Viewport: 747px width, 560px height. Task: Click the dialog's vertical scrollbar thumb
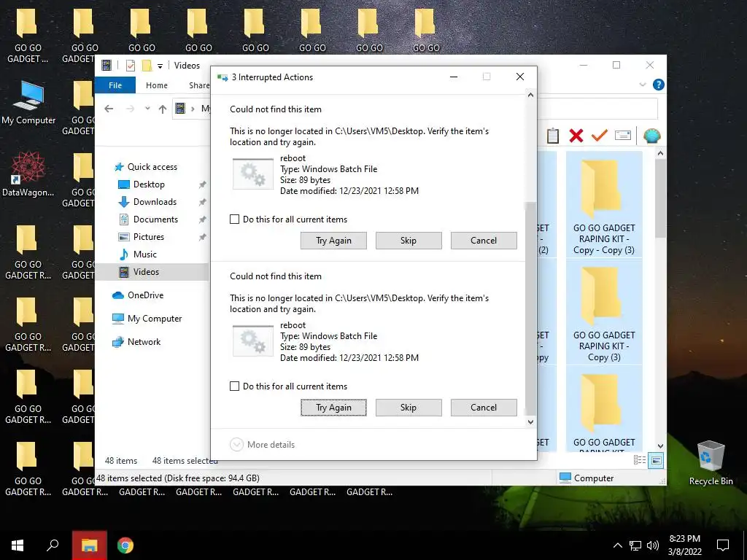(531, 308)
